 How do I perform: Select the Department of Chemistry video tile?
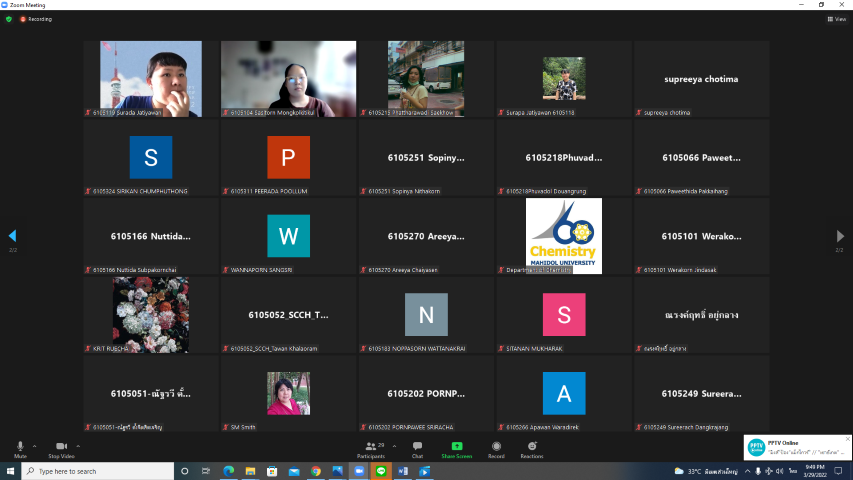point(564,236)
